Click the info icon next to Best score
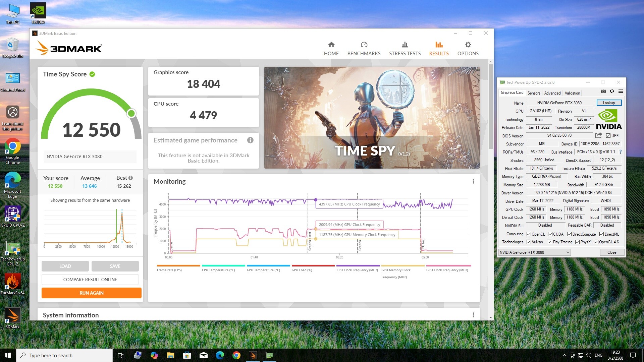This screenshot has height=362, width=644. 130,178
